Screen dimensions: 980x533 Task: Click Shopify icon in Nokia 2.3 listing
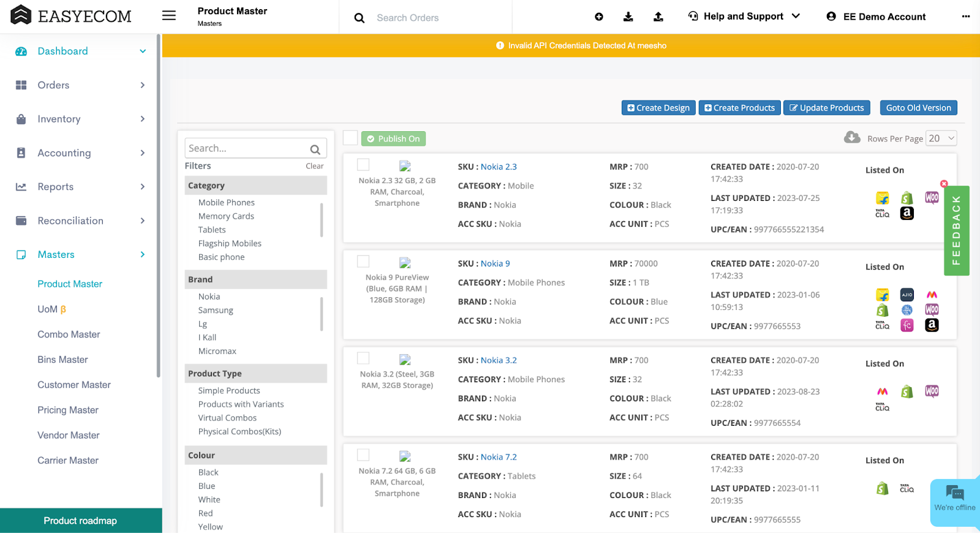(907, 198)
